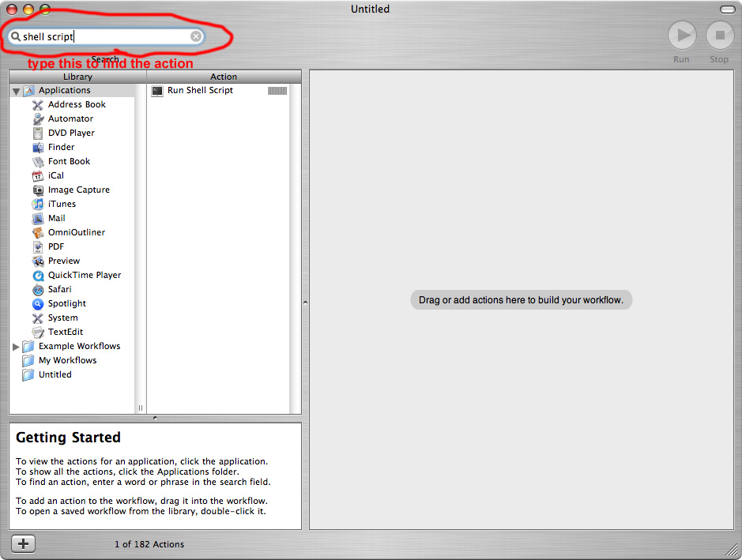The image size is (742, 560).
Task: Select the iCal calendar icon
Action: point(38,175)
